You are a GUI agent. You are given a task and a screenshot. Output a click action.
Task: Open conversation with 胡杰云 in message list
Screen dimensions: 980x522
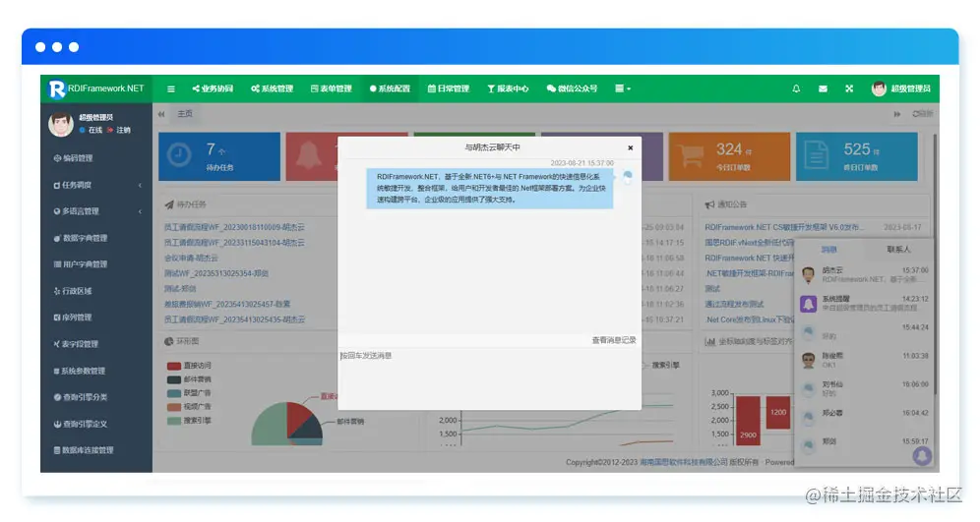[864, 274]
